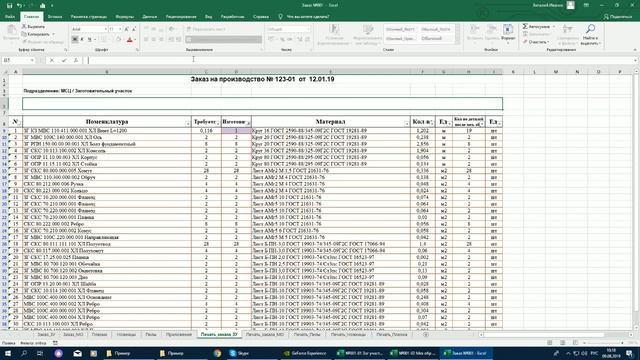The height and width of the screenshot is (360, 640).
Task: Open Материал column filter dropdown
Action: coord(407,124)
